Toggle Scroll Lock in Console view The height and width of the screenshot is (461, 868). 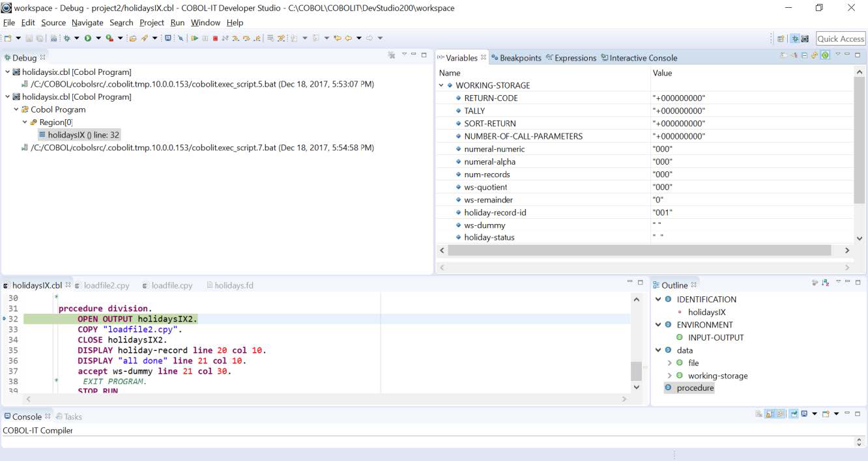[768, 413]
